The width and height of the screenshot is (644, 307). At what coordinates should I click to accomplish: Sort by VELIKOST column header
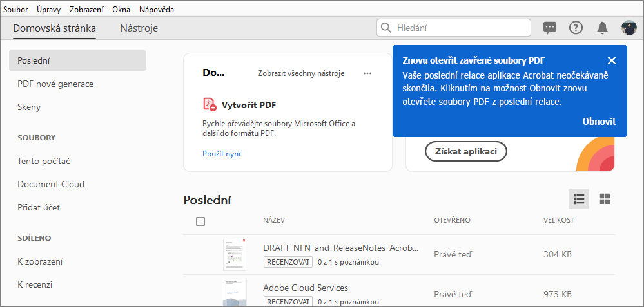(x=558, y=221)
